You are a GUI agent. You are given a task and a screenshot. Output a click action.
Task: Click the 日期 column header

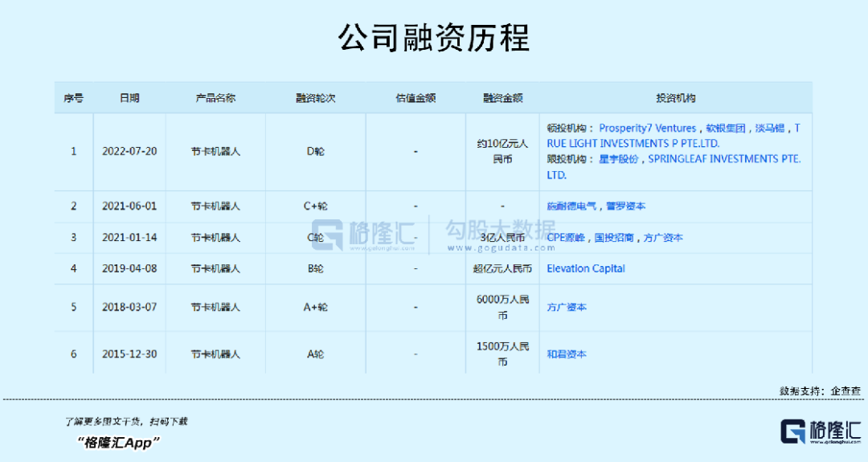coord(129,98)
